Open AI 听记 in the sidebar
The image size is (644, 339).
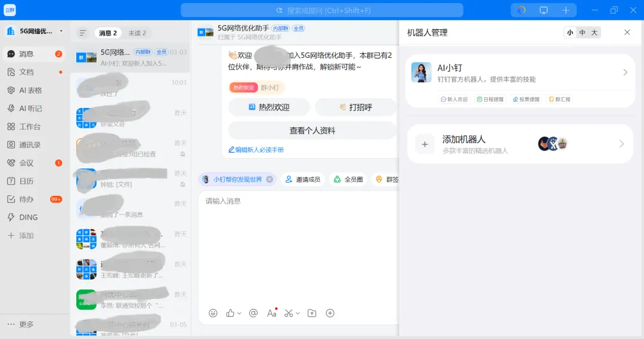[33, 108]
